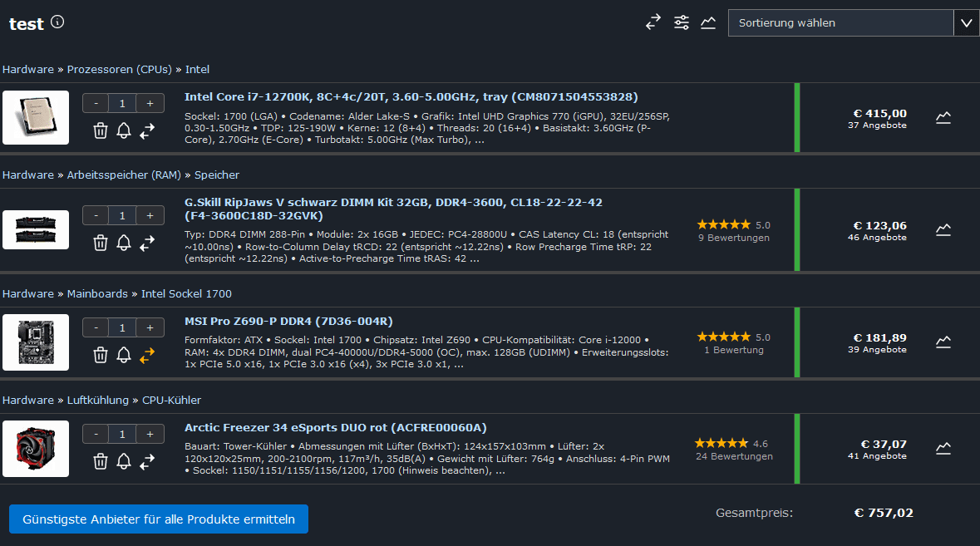Increase quantity of MSI Pro Z690-P DDR4
The height and width of the screenshot is (546, 980).
click(x=150, y=327)
